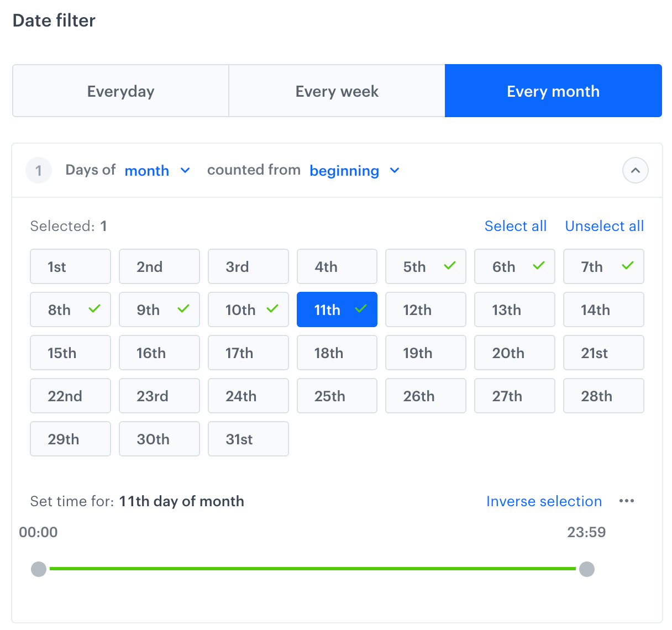672x630 pixels.
Task: Toggle off the selected 11th day
Action: (337, 309)
